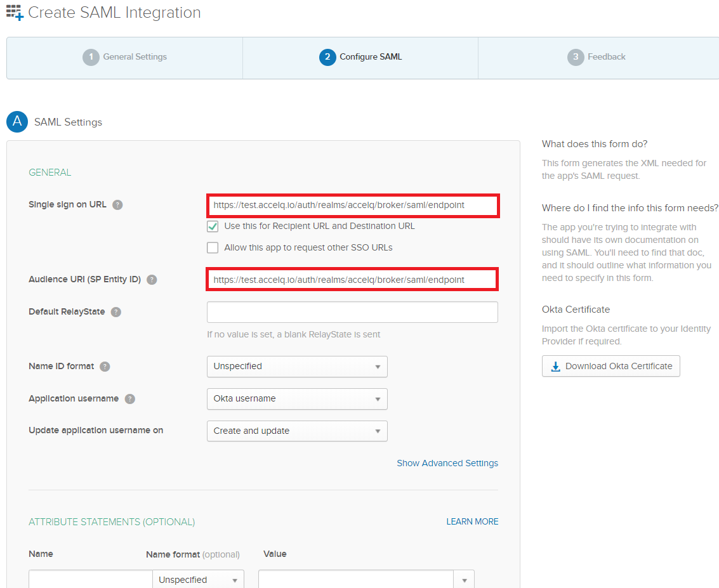719x588 pixels.
Task: Click the GENERAL section heading
Action: (x=50, y=173)
